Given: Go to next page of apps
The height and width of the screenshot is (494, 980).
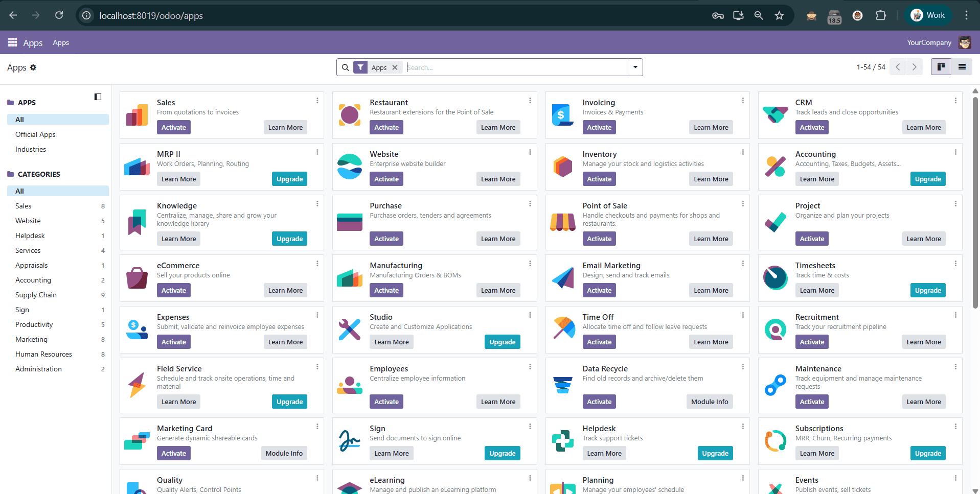Looking at the screenshot, I should coord(914,67).
